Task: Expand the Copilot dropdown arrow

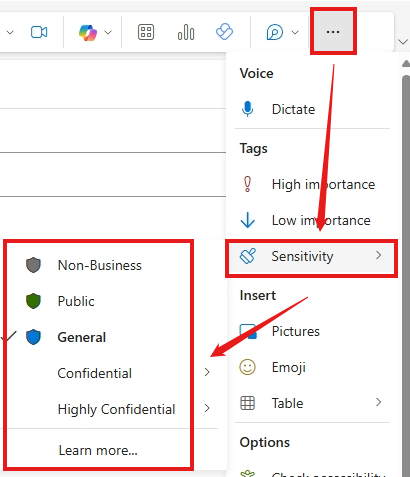Action: (108, 32)
